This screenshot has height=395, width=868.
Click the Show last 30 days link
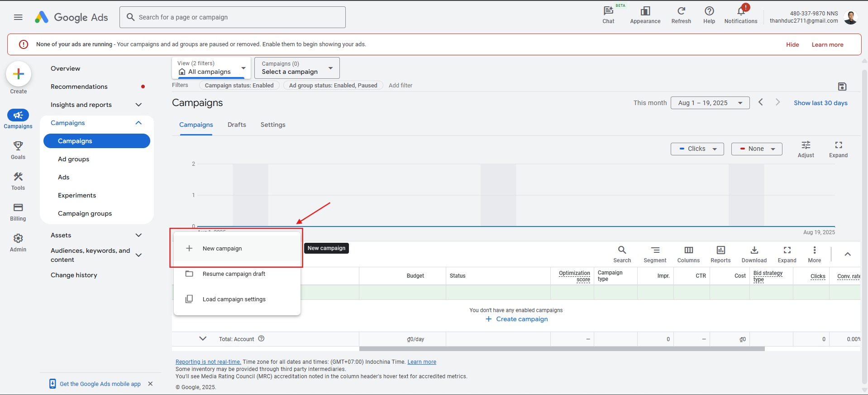coord(820,103)
